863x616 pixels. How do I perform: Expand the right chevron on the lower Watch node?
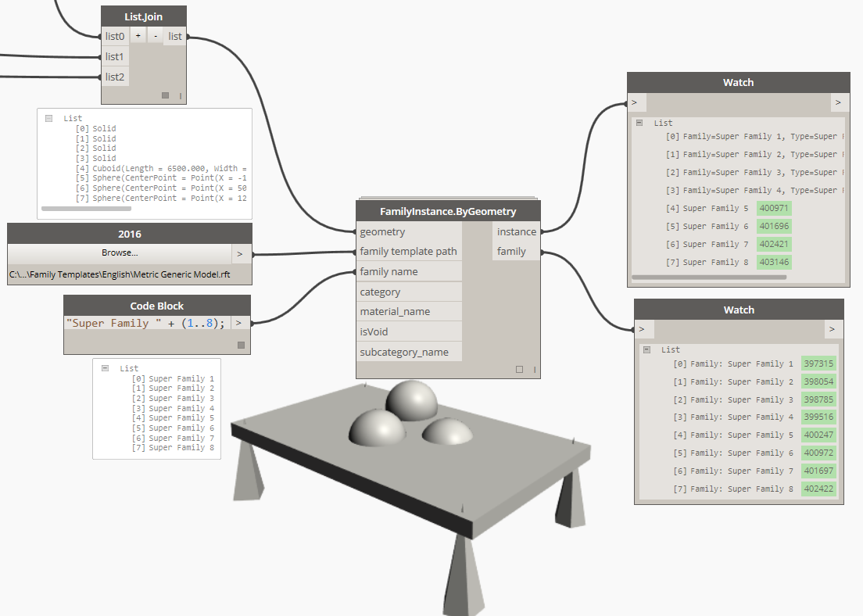[833, 329]
